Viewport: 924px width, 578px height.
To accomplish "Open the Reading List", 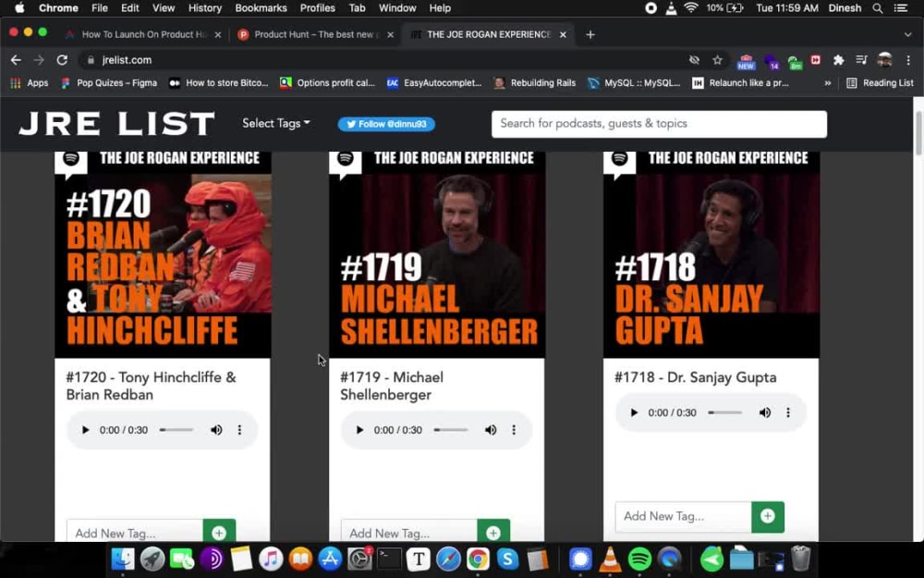I will pyautogui.click(x=880, y=83).
